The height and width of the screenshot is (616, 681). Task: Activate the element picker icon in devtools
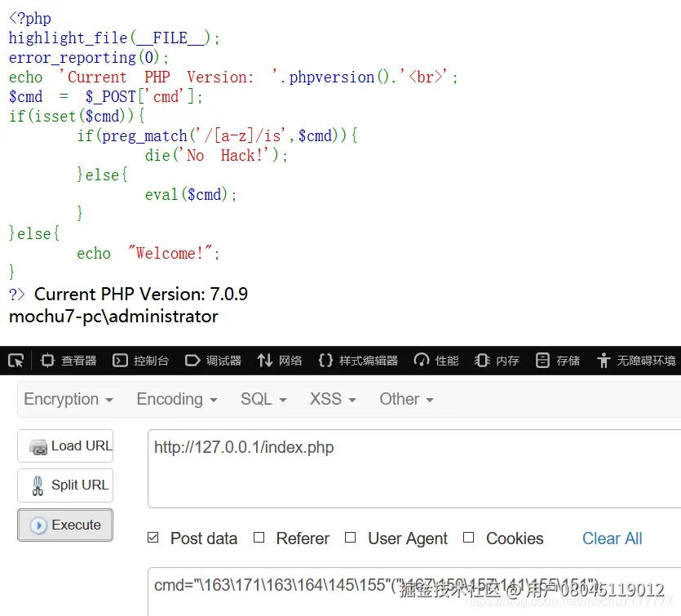point(16,361)
